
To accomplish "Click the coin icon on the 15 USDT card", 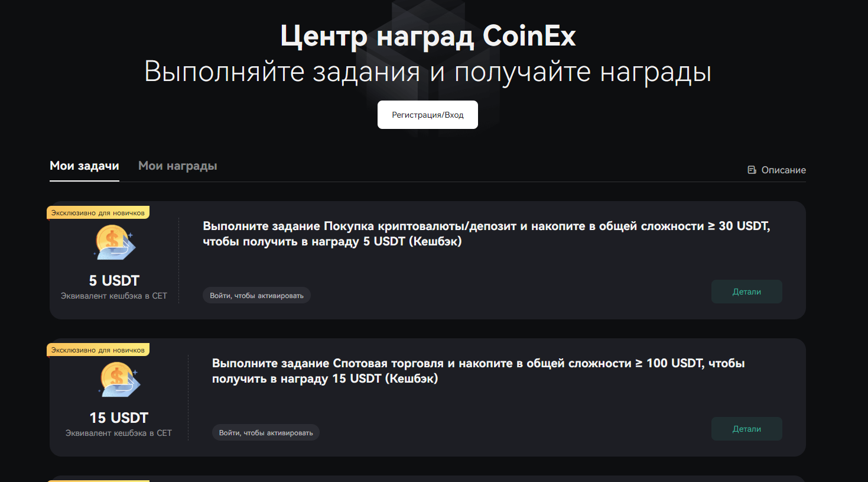I will pyautogui.click(x=119, y=380).
